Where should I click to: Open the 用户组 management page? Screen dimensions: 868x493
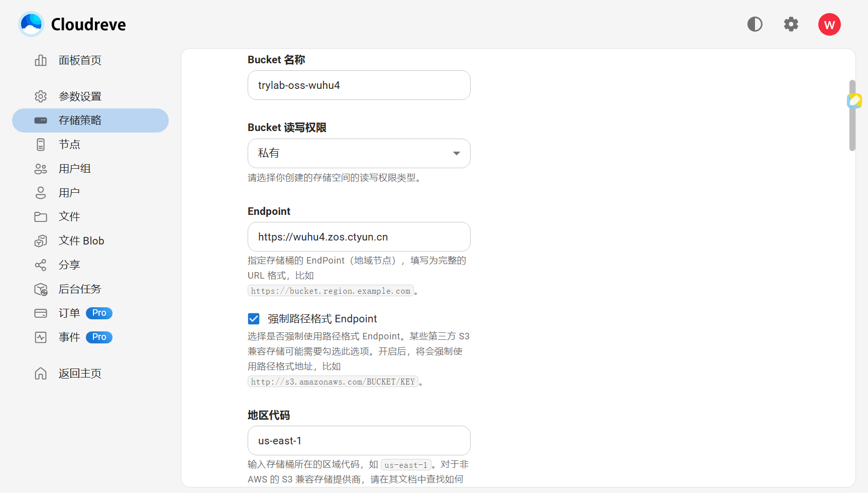point(74,169)
